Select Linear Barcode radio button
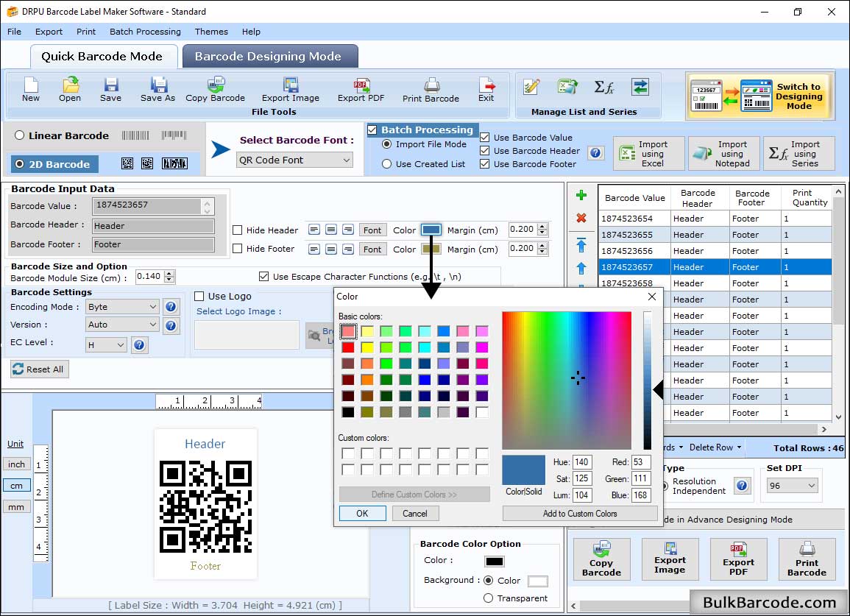The width and height of the screenshot is (850, 616). [20, 135]
